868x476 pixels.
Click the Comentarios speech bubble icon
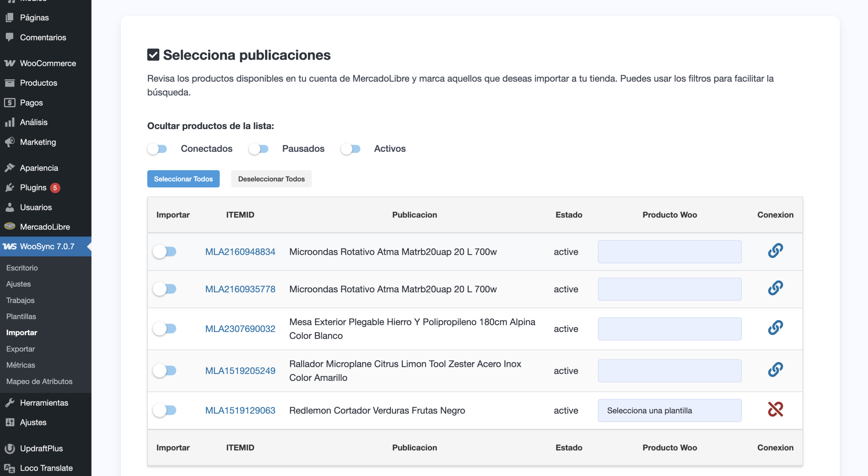10,37
